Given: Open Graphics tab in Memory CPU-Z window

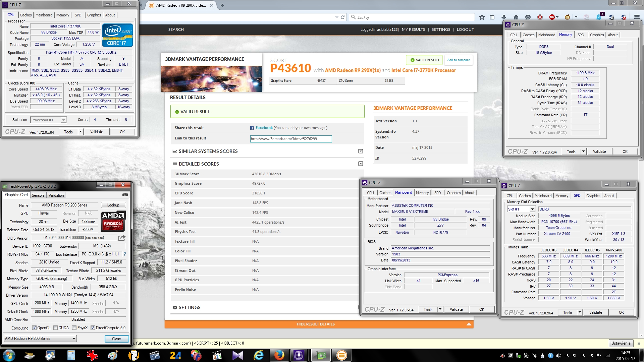Looking at the screenshot, I should point(597,35).
